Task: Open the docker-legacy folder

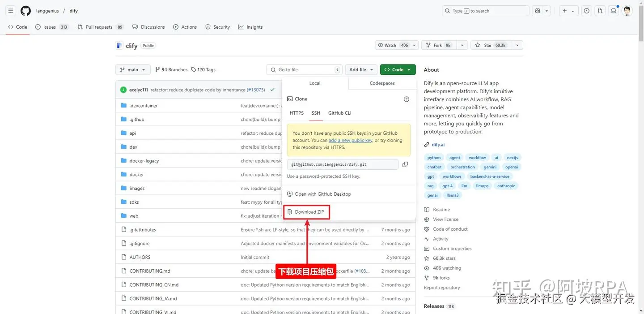Action: [144, 161]
